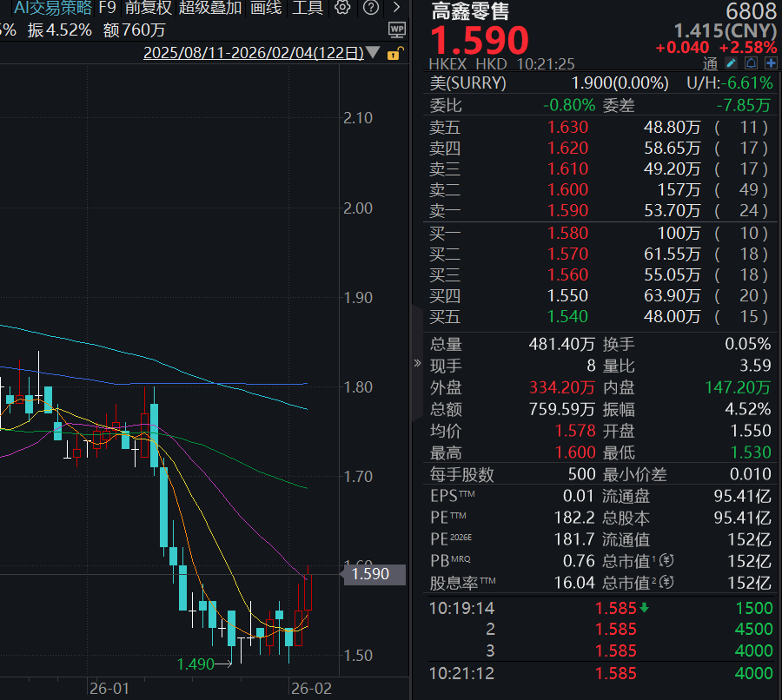Click the WP mini-window icon
Viewport: 782px width, 700px height.
click(x=397, y=30)
